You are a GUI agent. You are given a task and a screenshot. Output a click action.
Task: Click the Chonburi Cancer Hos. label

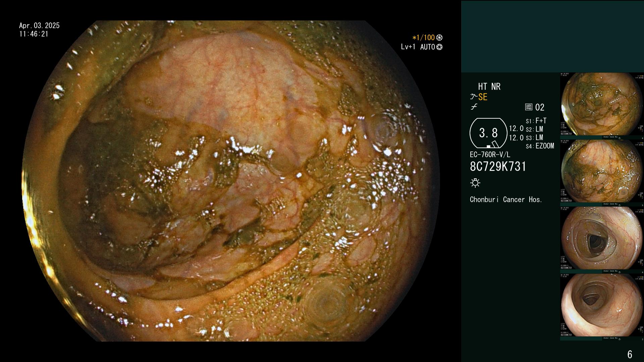506,200
